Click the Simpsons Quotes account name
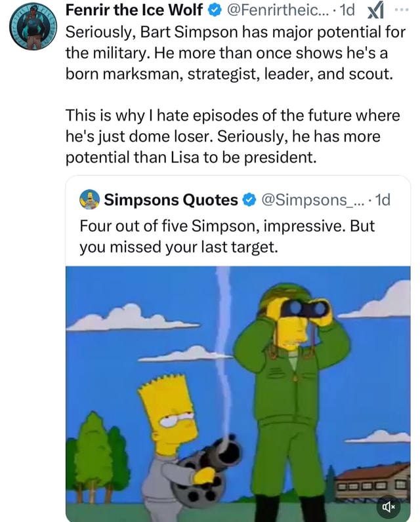 click(x=171, y=199)
